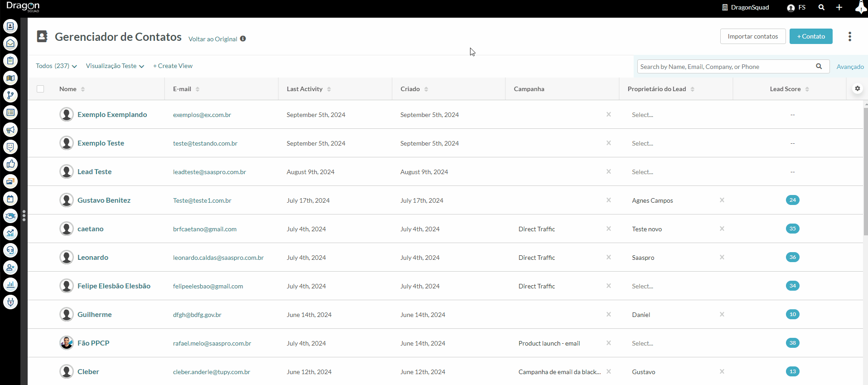Remove Agnes Campos as lead owner
Screen dimensions: 868x385
pos(722,200)
